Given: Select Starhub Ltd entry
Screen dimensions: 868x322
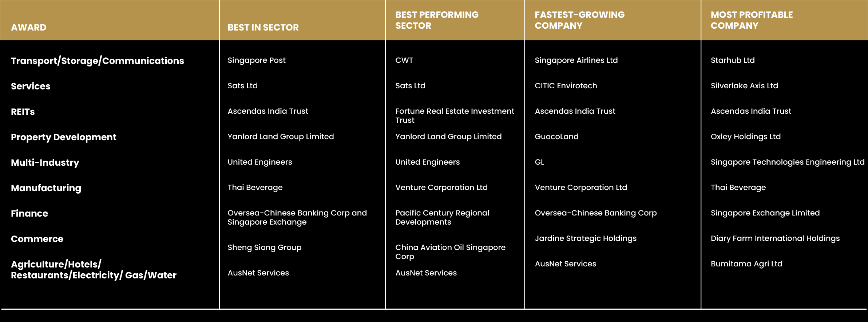Looking at the screenshot, I should click(733, 60).
